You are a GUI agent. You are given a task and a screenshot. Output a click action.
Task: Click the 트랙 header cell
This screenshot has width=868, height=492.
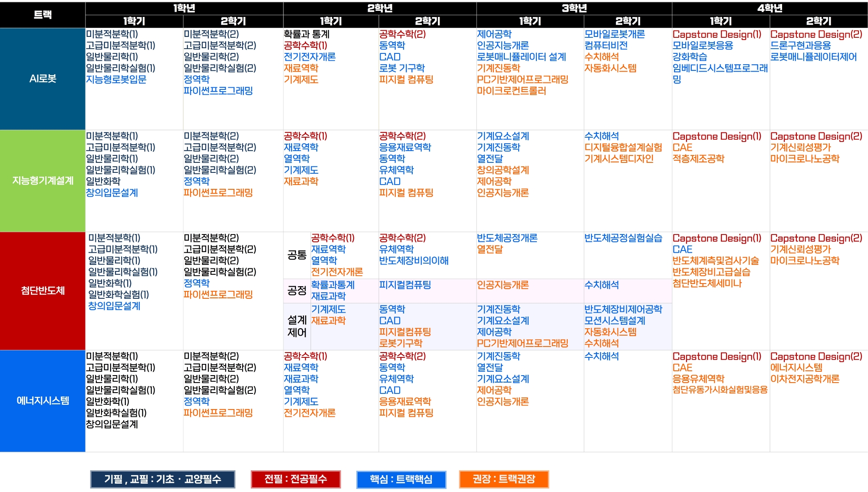43,14
